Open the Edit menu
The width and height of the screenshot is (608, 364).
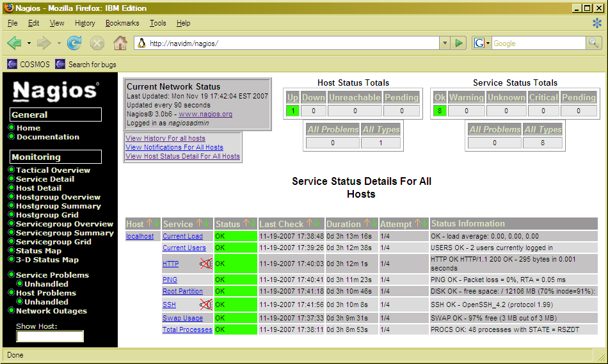(33, 23)
